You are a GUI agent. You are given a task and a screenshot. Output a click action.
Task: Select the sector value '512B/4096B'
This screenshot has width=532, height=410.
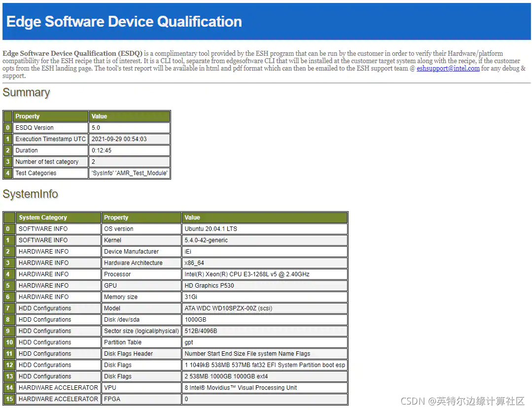(x=265, y=331)
